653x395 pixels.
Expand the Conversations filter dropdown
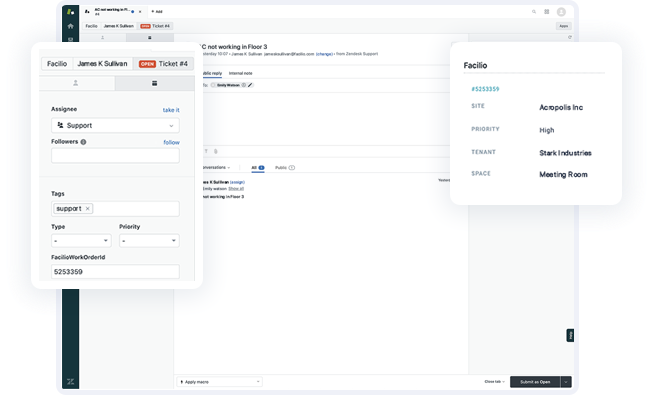216,168
